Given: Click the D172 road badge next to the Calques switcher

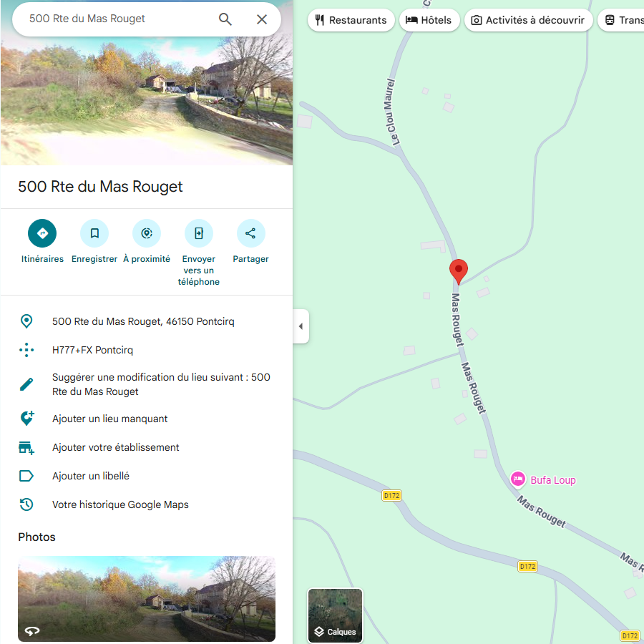Looking at the screenshot, I should click(x=391, y=495).
